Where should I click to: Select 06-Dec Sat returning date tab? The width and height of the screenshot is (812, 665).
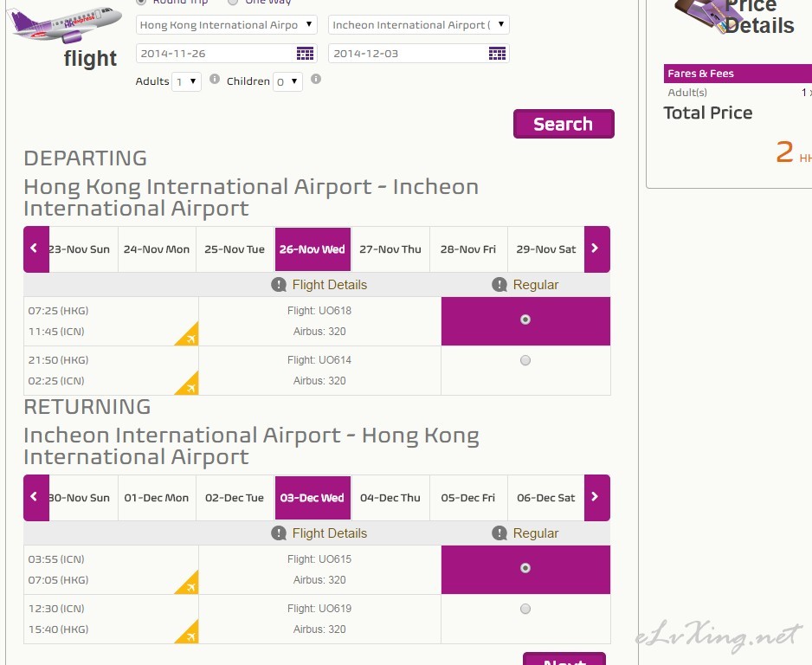546,498
